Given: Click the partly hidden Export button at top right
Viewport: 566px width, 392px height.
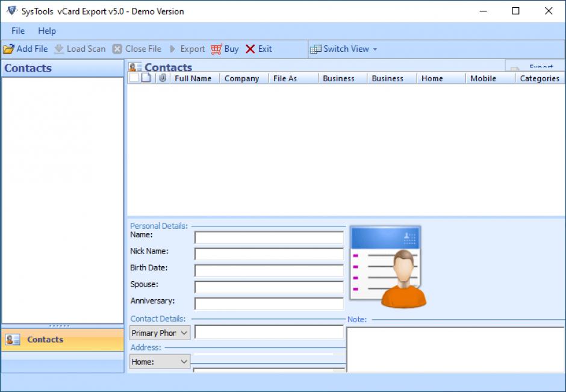Looking at the screenshot, I should pos(535,66).
